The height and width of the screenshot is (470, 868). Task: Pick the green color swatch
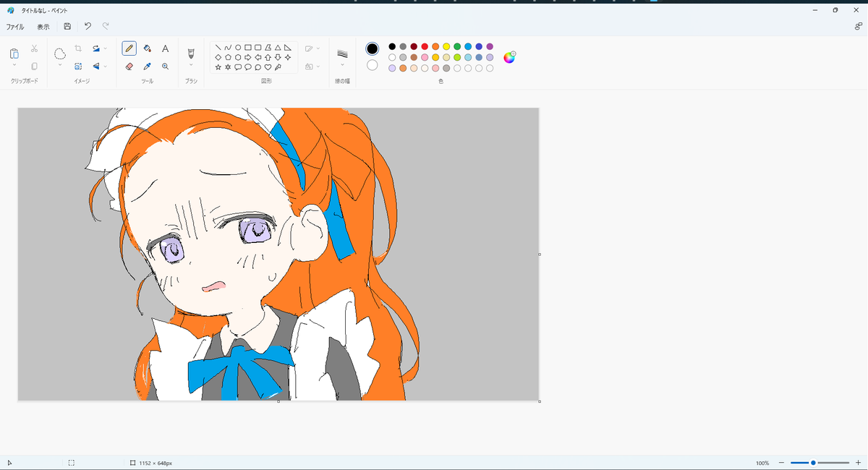click(x=457, y=46)
